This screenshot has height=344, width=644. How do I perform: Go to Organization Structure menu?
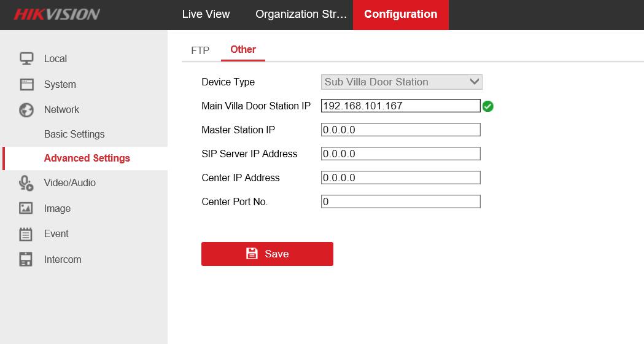point(301,14)
